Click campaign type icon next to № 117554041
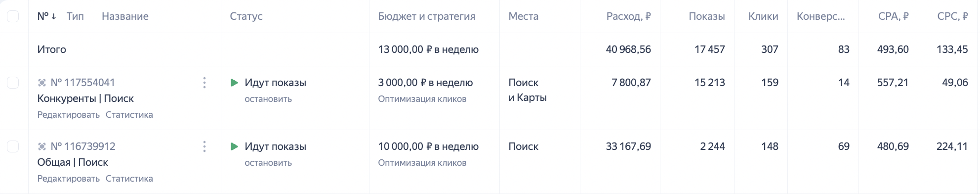This screenshot has width=980, height=194. click(x=42, y=83)
